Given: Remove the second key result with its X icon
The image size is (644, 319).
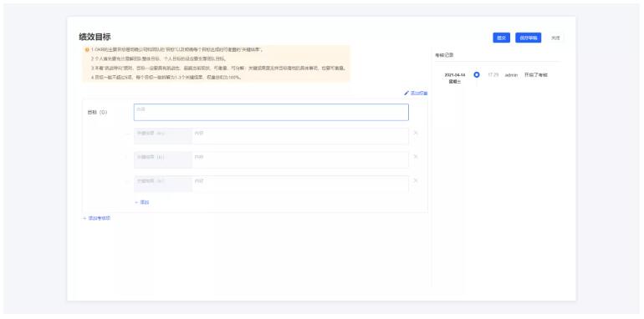Looking at the screenshot, I should point(415,156).
